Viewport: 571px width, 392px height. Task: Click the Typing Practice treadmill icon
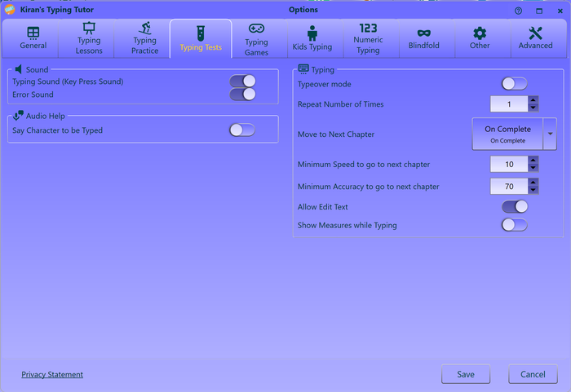(x=145, y=28)
